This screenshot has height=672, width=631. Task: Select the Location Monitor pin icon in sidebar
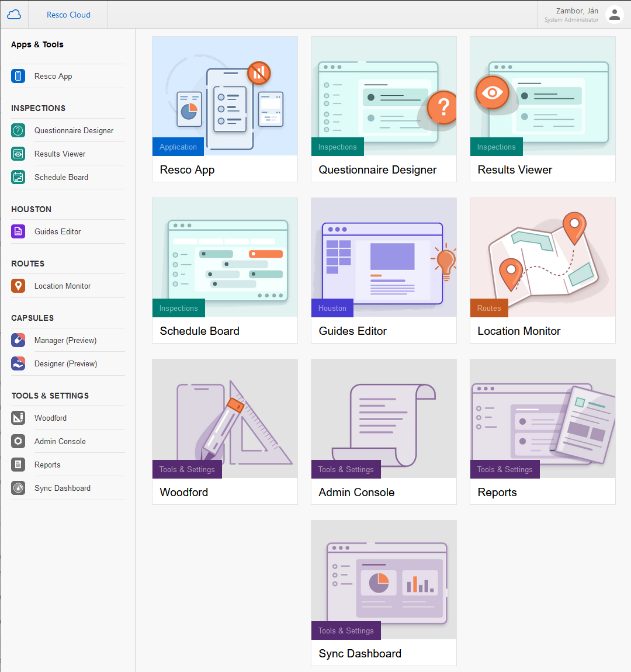point(18,286)
